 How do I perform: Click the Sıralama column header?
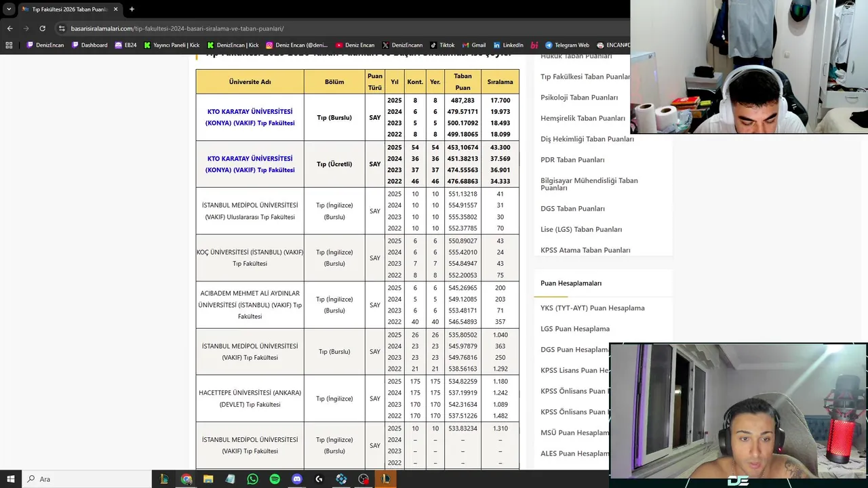pyautogui.click(x=500, y=81)
